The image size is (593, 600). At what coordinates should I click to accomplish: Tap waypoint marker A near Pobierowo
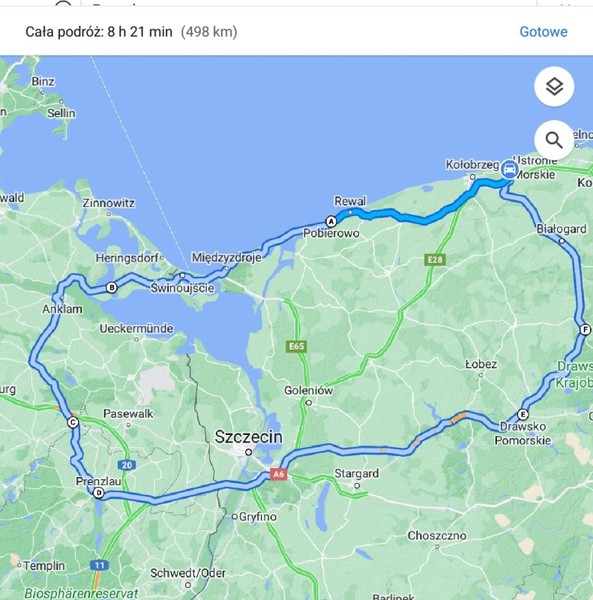(x=331, y=221)
